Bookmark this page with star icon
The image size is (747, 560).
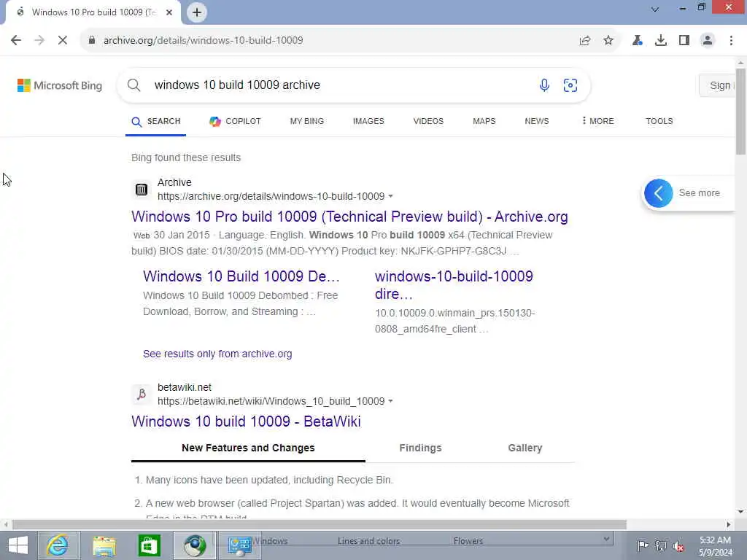(608, 41)
